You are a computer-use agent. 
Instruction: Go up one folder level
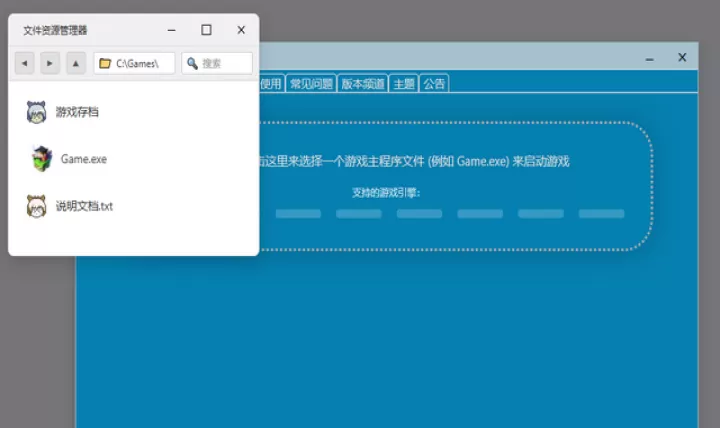[x=76, y=63]
